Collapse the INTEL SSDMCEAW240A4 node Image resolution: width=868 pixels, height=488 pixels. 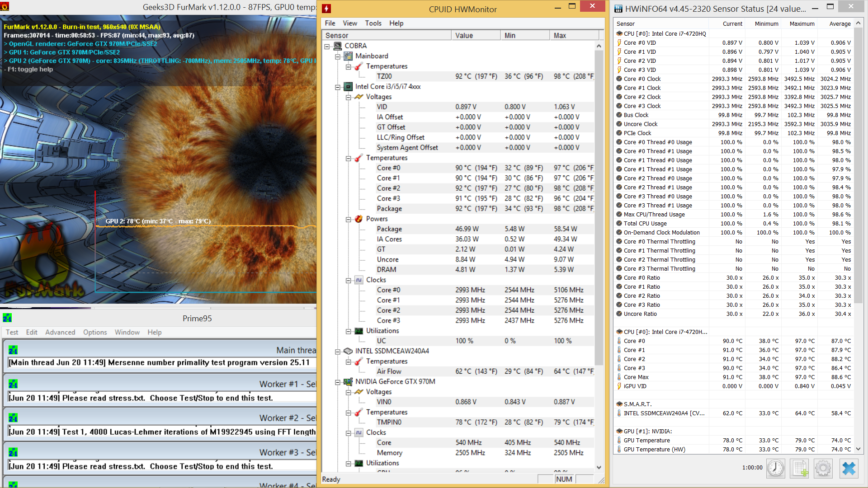point(338,352)
